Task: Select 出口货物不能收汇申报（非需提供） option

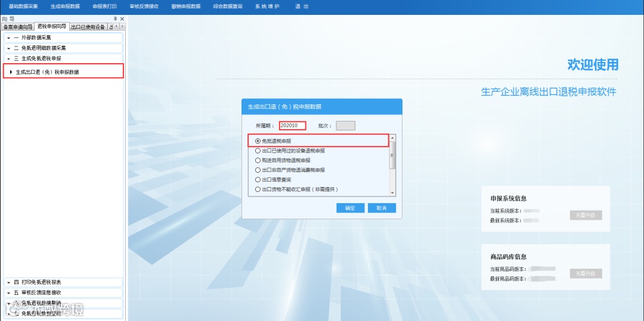Action: point(296,189)
